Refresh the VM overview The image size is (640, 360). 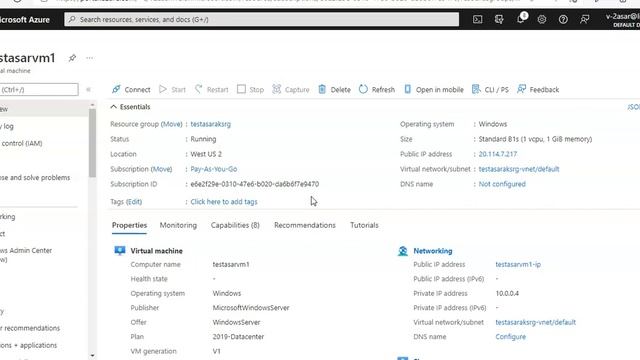pos(377,89)
